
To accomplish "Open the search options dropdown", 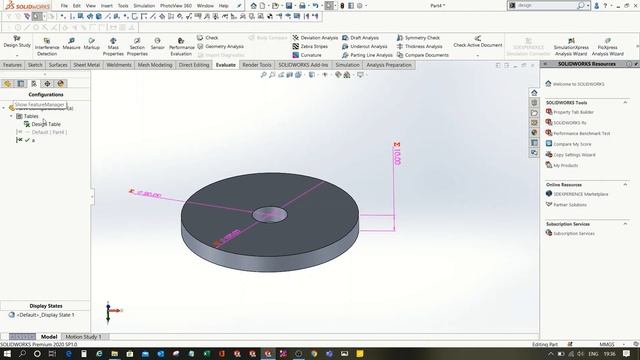I will [588, 6].
